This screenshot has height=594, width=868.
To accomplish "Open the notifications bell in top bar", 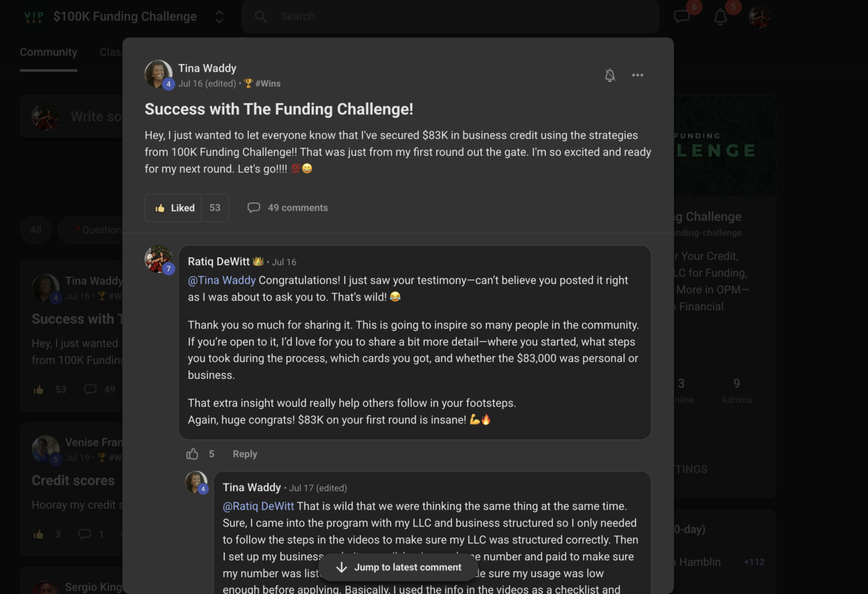I will (x=720, y=16).
